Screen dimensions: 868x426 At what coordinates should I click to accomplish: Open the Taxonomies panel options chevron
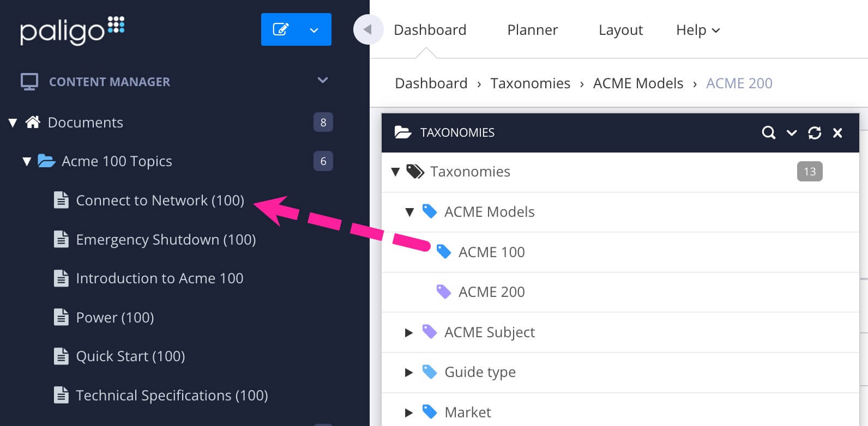coord(792,132)
